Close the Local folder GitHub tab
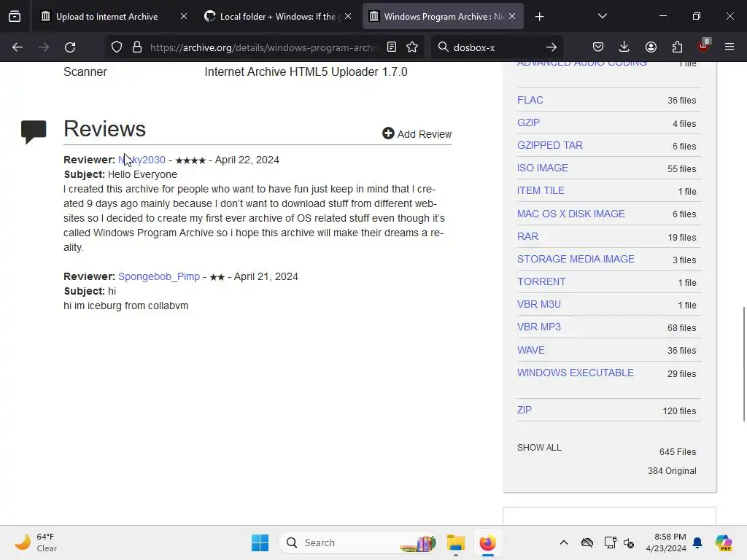This screenshot has height=560, width=747. [348, 17]
